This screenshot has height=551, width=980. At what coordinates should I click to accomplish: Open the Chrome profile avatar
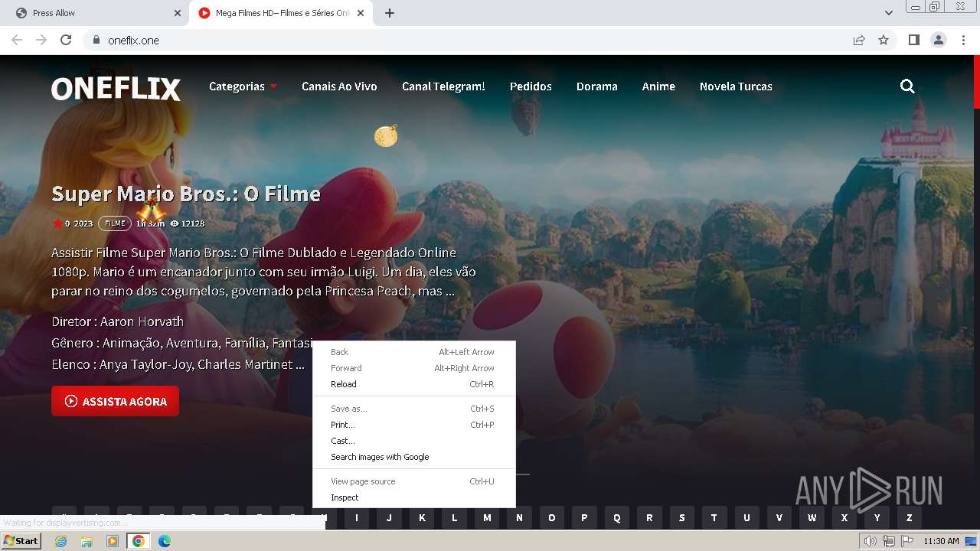point(939,40)
